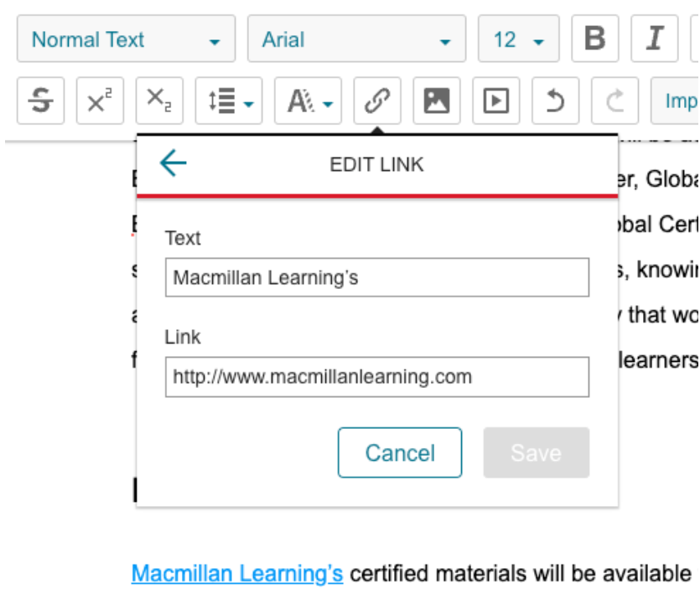Cancel the link edit

[400, 452]
